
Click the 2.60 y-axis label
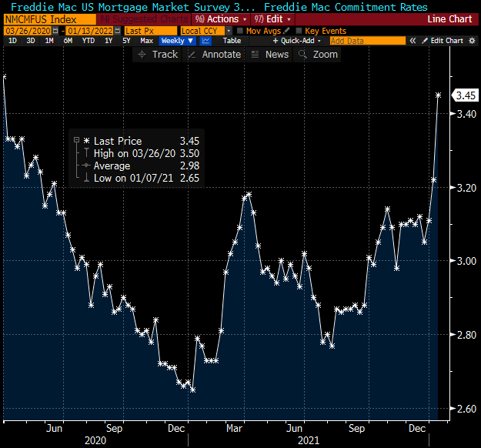466,409
